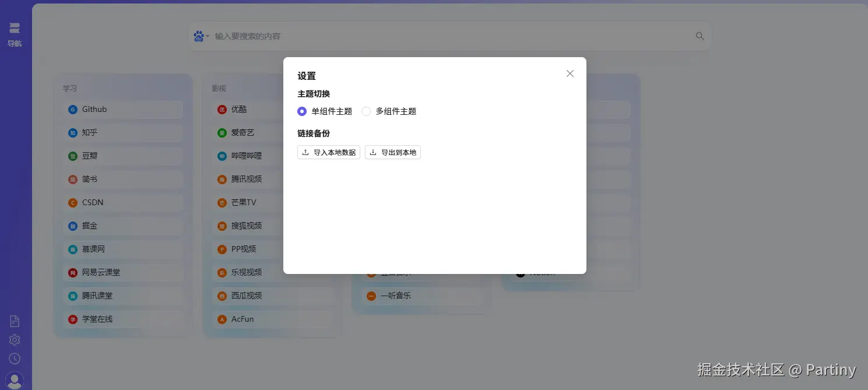Open the 优酷 link

pos(238,109)
